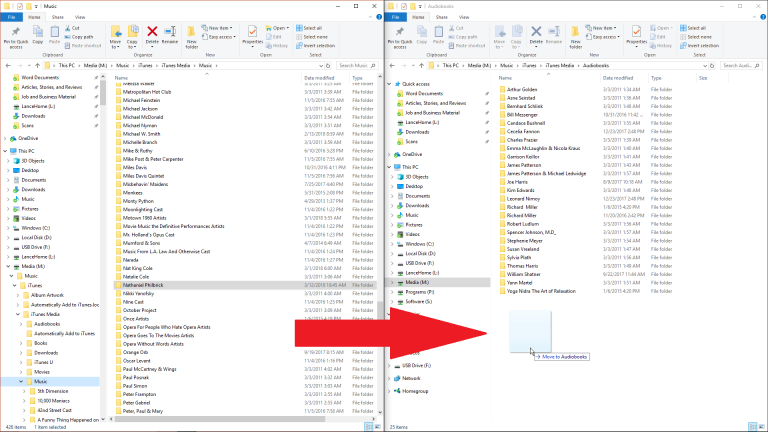Open Easy access dropdown in Music window
768x432 pixels.
219,37
